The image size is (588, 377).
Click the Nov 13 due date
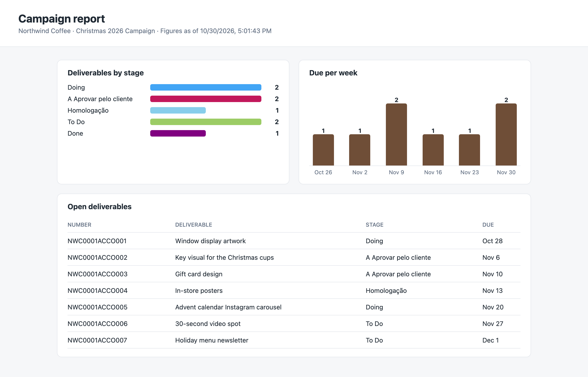492,291
